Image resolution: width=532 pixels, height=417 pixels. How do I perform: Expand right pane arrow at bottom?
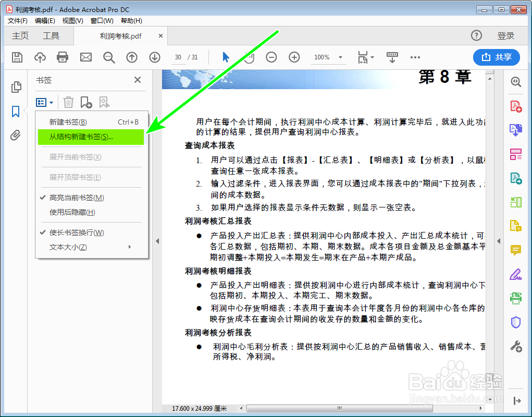[517, 401]
